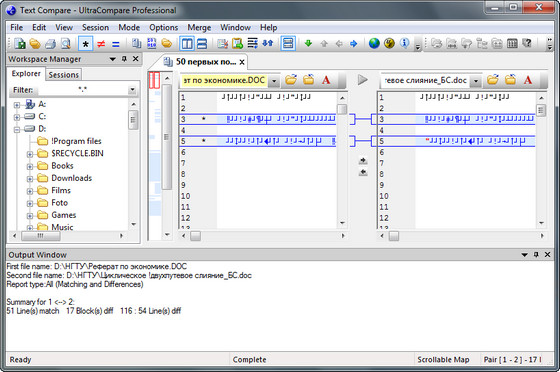Image resolution: width=560 pixels, height=372 pixels.
Task: Click the help question-mark toolbar icon
Action: point(527,44)
